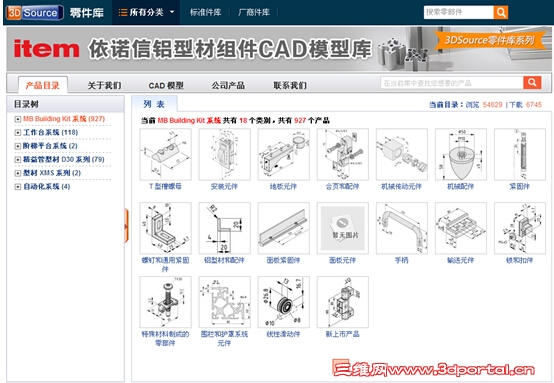Click the 新上市产品 text link

tap(342, 334)
